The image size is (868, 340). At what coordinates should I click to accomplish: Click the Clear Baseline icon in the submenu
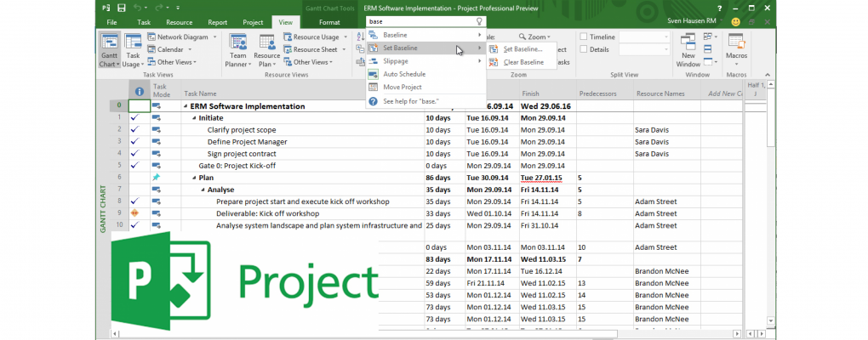[494, 62]
